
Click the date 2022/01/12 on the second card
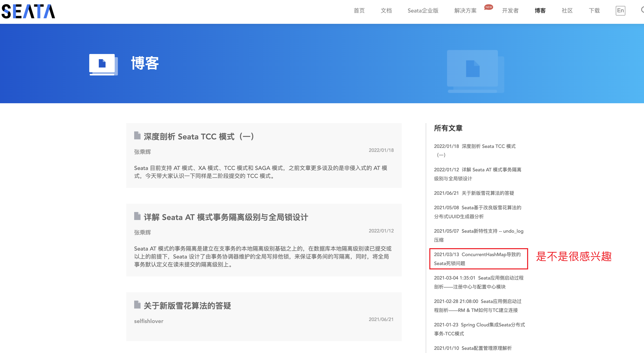(381, 231)
